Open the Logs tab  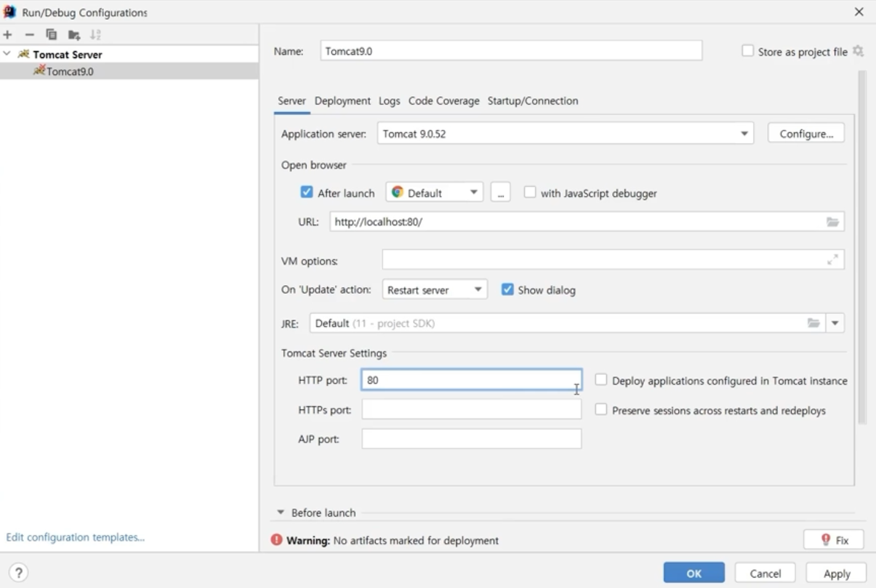tap(389, 101)
